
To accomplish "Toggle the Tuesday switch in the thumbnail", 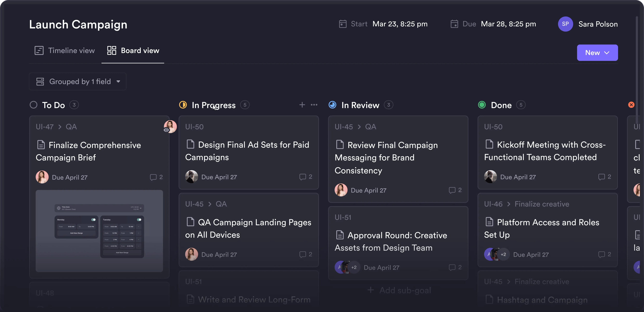I will (x=139, y=220).
